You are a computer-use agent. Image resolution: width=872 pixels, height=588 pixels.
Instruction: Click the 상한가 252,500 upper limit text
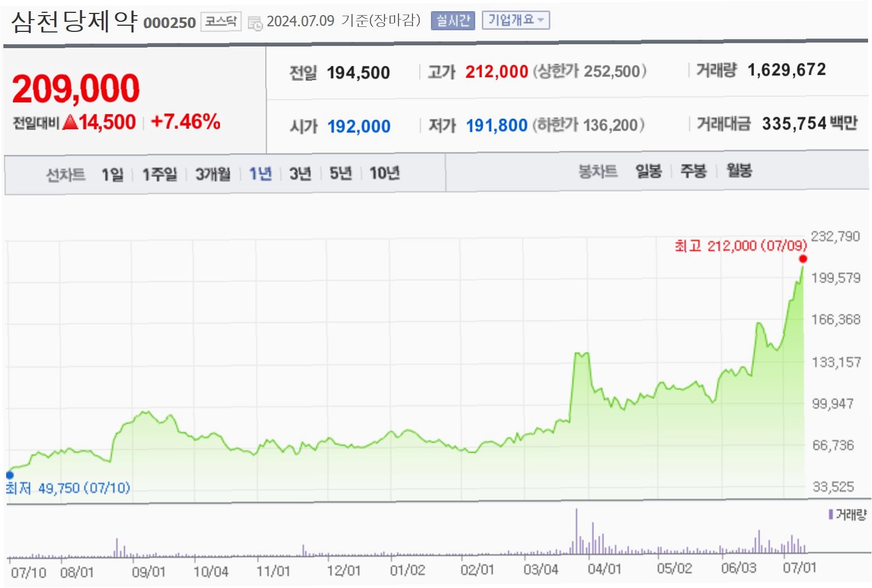590,72
